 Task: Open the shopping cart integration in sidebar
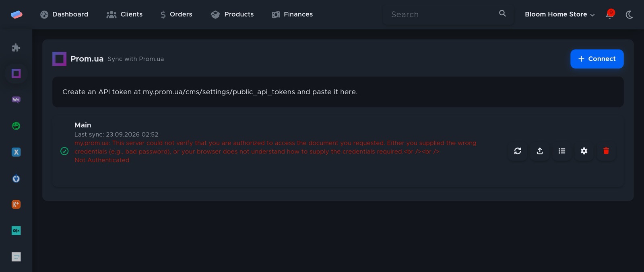[16, 257]
